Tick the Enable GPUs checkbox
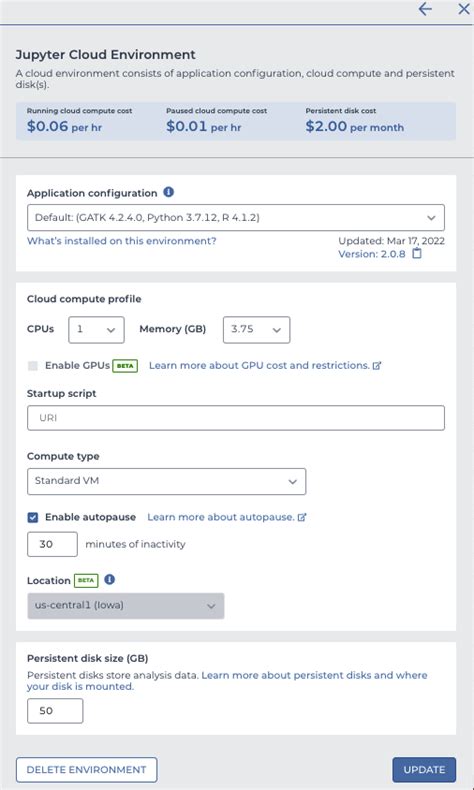474x790 pixels. point(33,366)
